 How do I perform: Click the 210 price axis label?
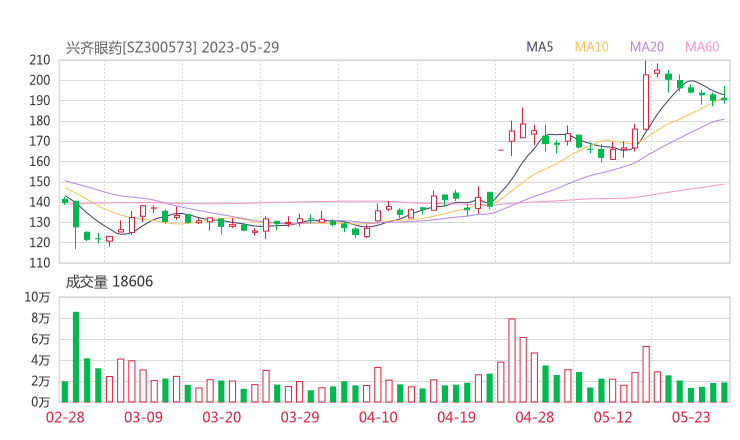point(40,60)
